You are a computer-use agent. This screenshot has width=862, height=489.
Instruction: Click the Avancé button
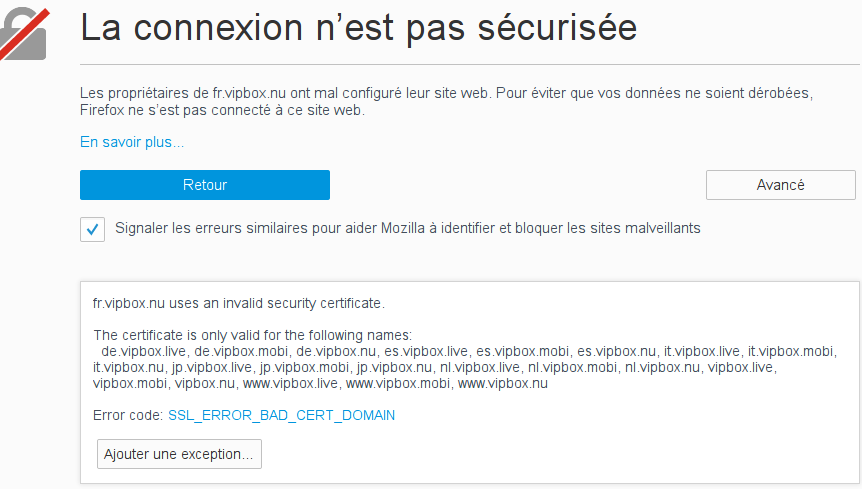tap(780, 185)
